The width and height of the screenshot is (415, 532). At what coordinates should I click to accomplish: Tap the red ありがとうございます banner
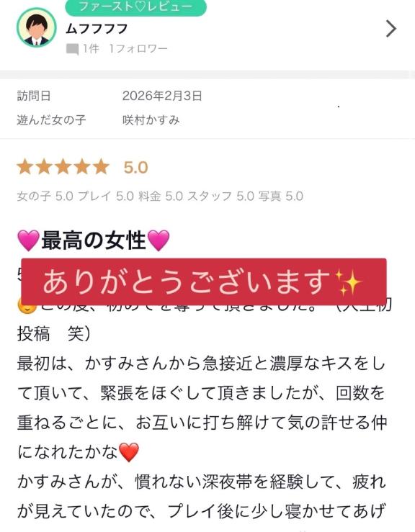[x=204, y=281]
